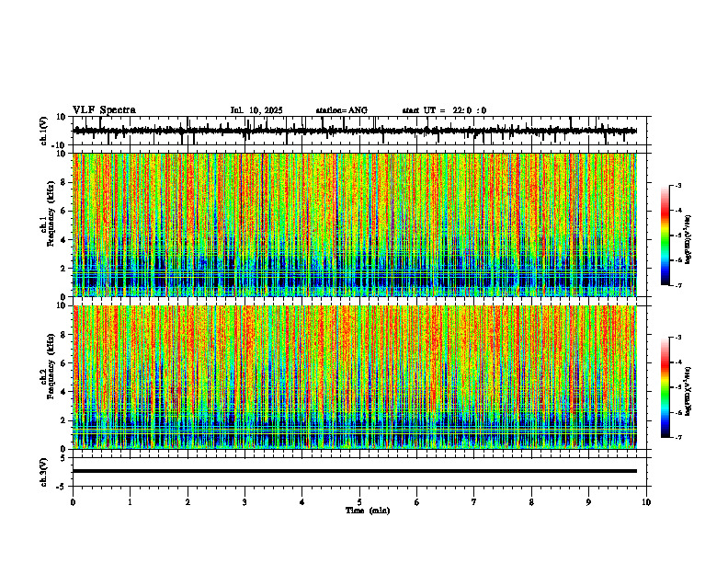Click the 6 tick on the time axis
The width and height of the screenshot is (728, 563).
tap(417, 502)
